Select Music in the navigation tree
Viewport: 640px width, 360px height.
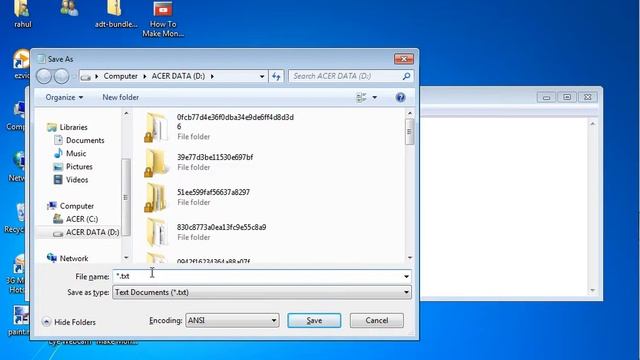76,153
